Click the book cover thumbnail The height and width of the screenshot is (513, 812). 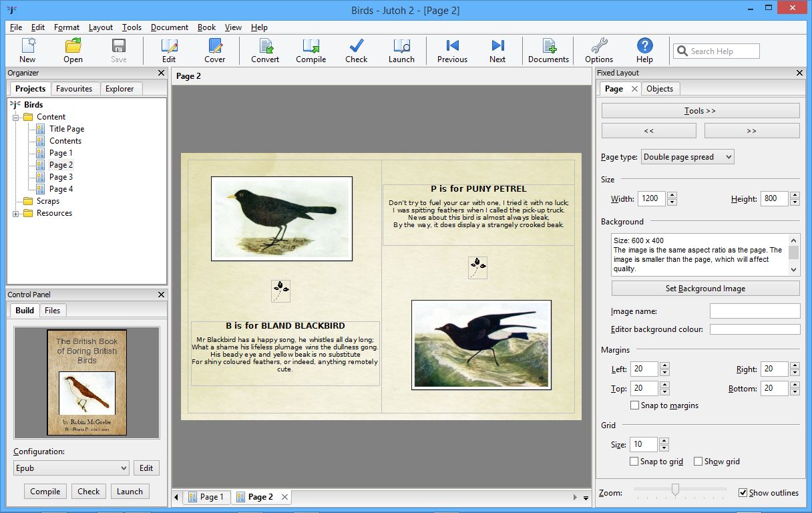[87, 382]
